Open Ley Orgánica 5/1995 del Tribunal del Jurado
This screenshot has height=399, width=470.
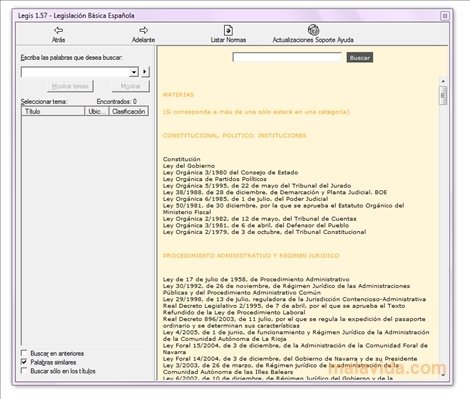pyautogui.click(x=257, y=186)
